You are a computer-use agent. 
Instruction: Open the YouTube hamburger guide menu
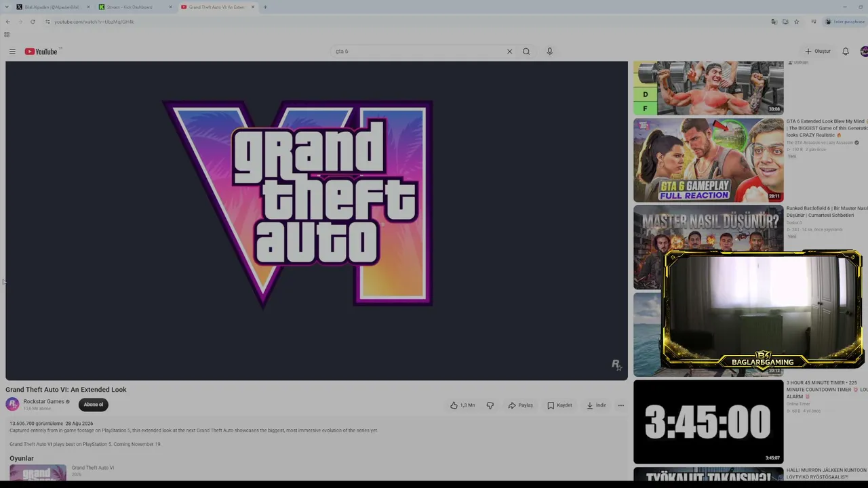tap(12, 52)
